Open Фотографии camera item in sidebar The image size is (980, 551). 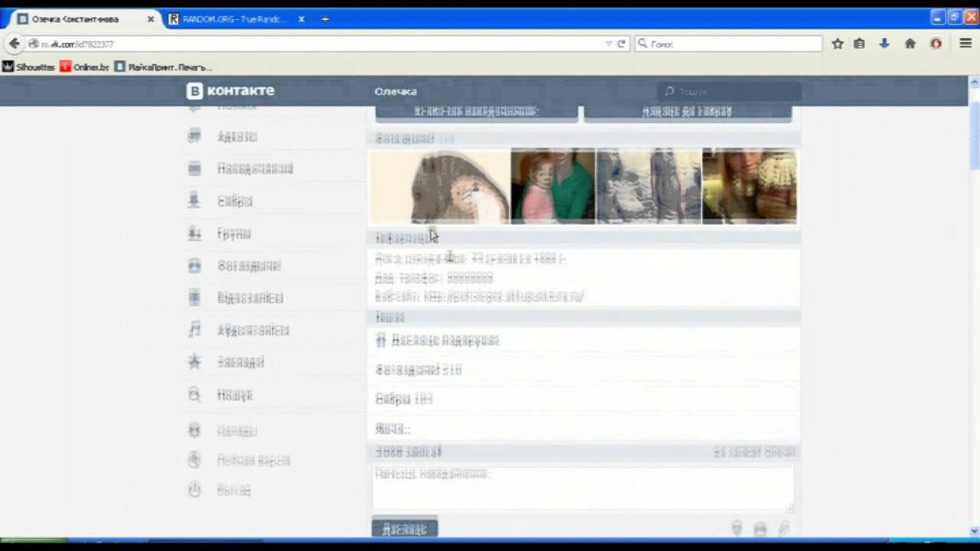pos(234,266)
